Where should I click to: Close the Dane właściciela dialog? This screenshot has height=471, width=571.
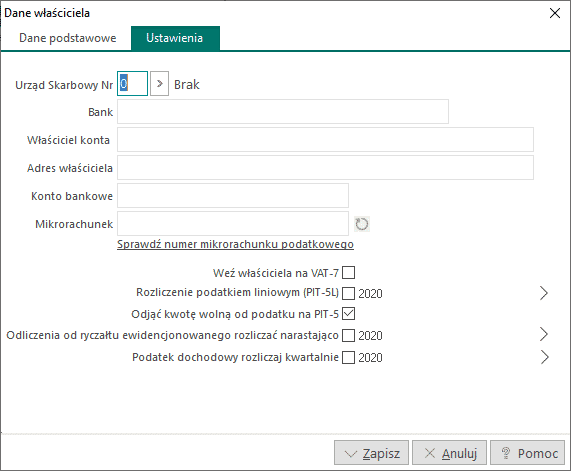[555, 13]
